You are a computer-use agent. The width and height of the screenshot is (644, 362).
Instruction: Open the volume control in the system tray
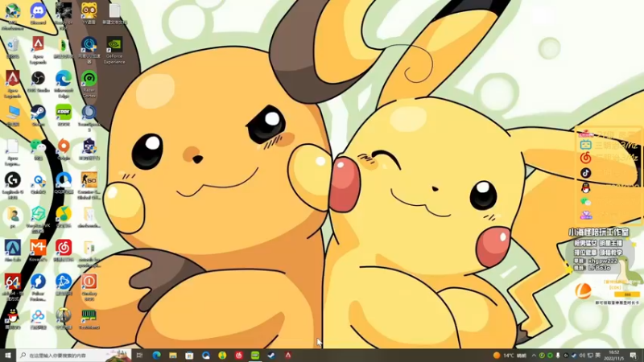point(582,356)
